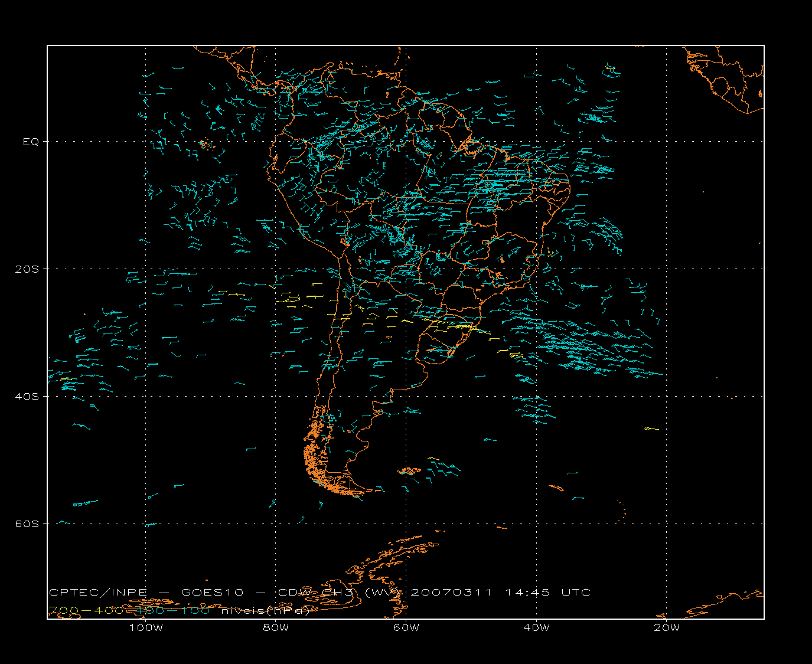This screenshot has height=664, width=812.
Task: Click the 20070311 date text
Action: point(451,592)
